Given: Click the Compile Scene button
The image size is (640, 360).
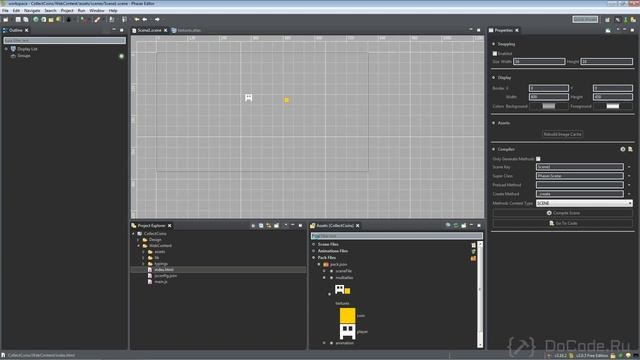Looking at the screenshot, I should [563, 213].
